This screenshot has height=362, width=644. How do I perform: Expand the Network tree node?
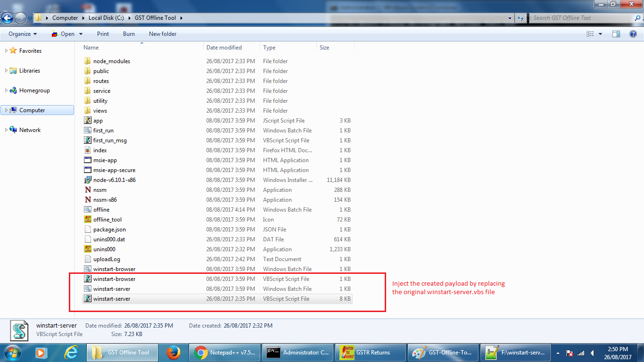pos(6,130)
